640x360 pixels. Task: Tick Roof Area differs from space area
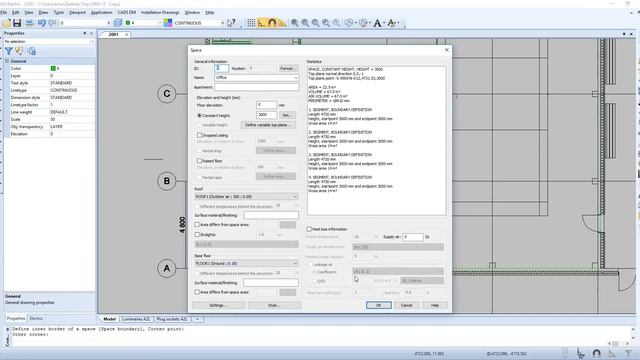197,224
